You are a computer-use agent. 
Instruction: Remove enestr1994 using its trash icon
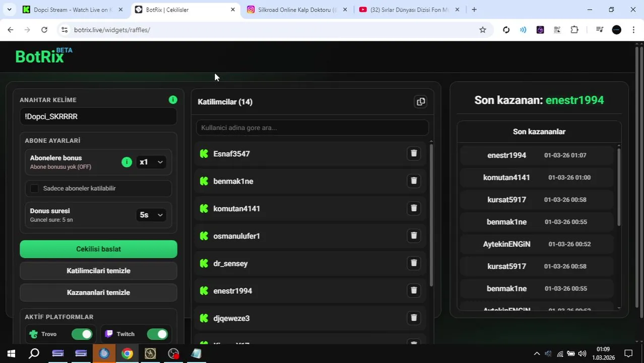414,290
